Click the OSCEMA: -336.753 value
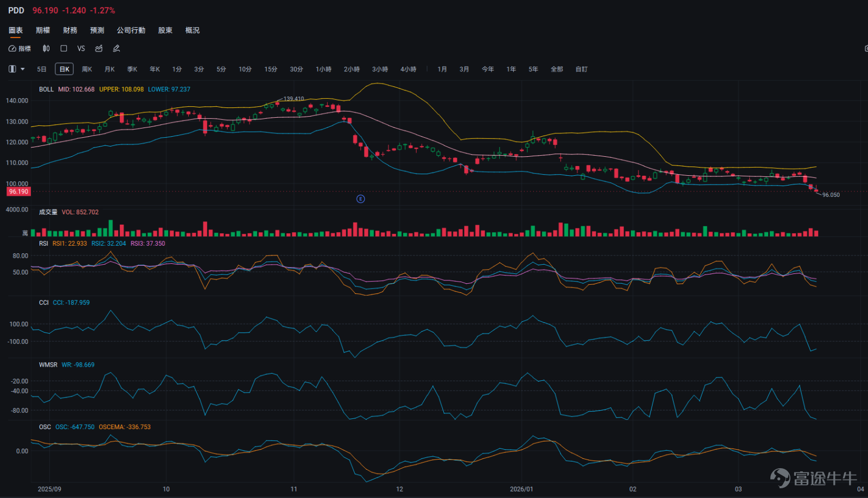Viewport: 868px width, 498px height. [x=125, y=427]
